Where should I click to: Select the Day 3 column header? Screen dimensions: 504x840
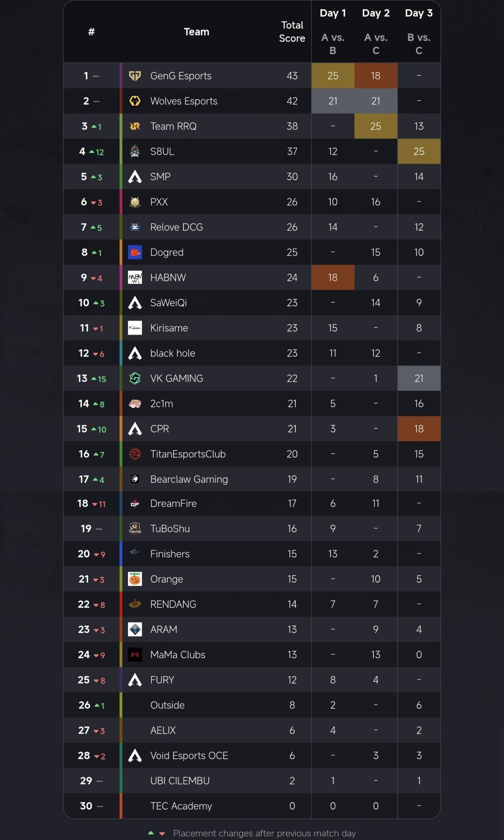tap(419, 13)
